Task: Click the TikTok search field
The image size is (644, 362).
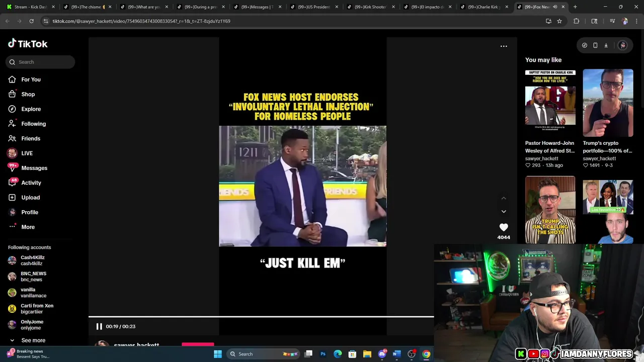Action: 41,62
